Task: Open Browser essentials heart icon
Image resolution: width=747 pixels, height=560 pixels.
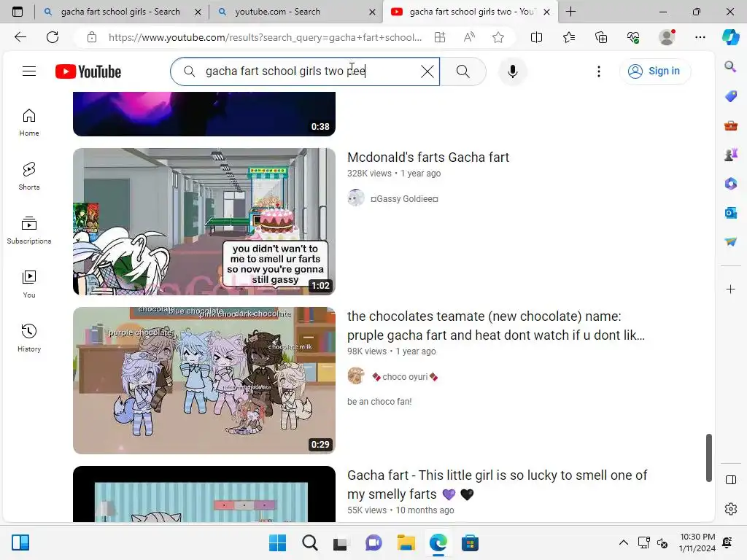Action: click(x=633, y=37)
